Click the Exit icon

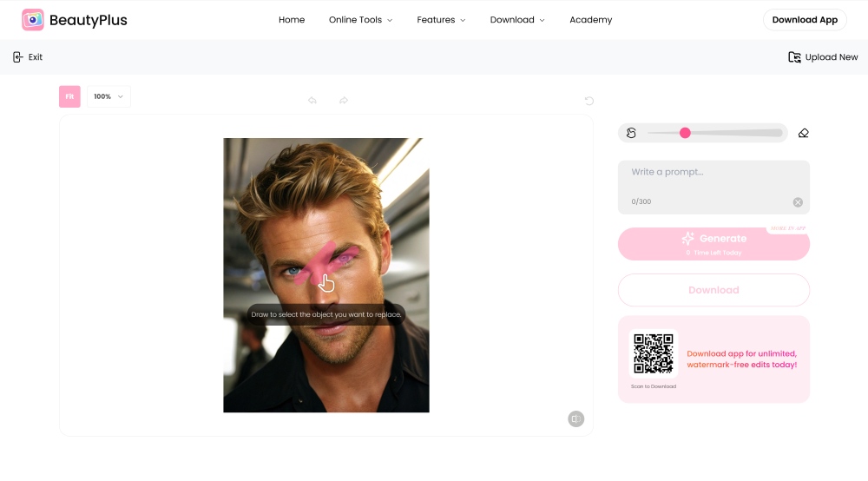tap(17, 57)
